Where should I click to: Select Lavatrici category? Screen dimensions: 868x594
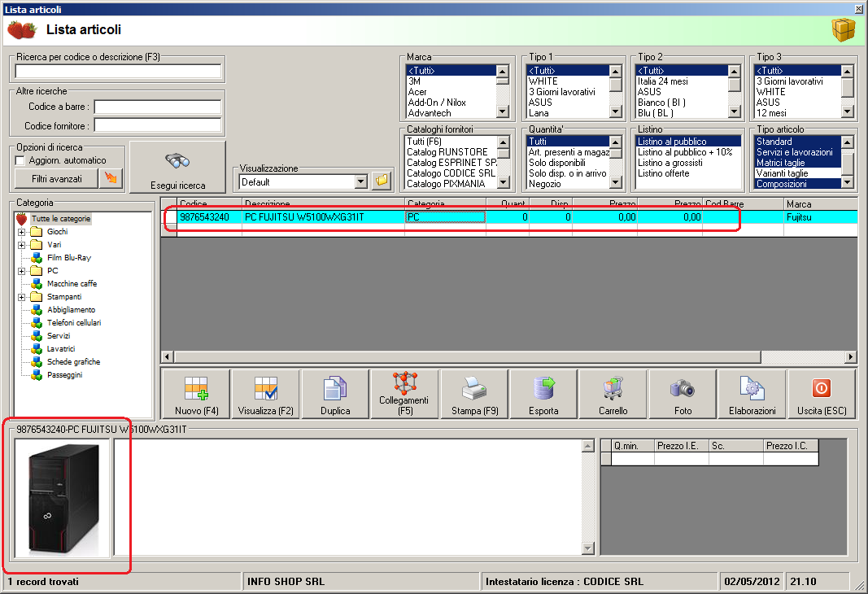60,349
